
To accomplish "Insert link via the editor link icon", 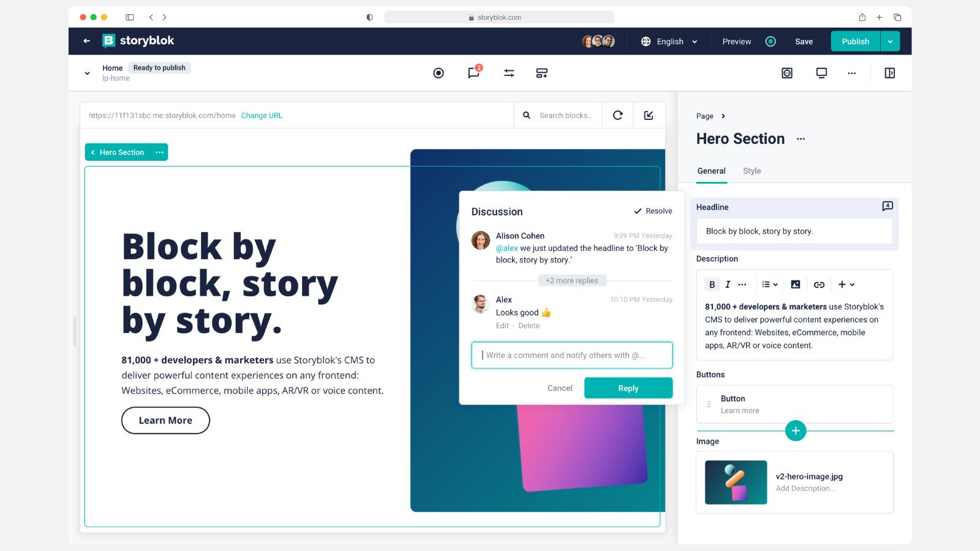I will click(819, 285).
